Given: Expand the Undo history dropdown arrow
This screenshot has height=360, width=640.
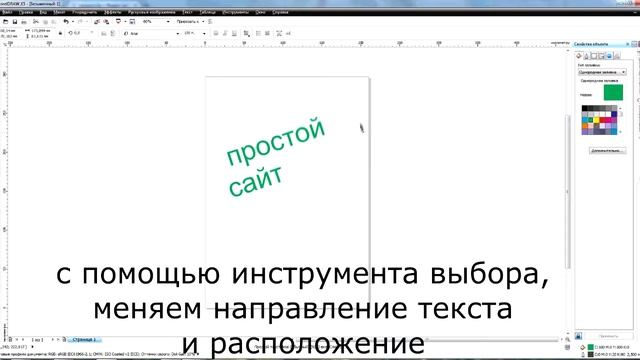Looking at the screenshot, I should (73, 22).
